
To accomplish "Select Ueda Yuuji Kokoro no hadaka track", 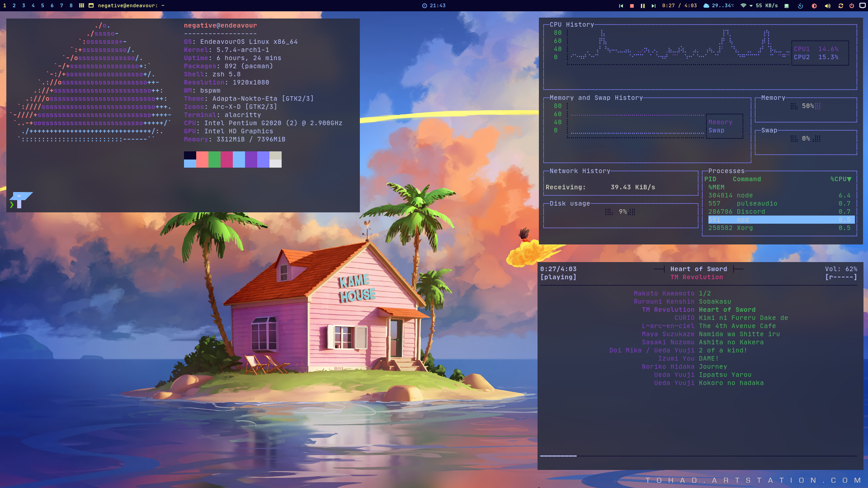I will 709,383.
